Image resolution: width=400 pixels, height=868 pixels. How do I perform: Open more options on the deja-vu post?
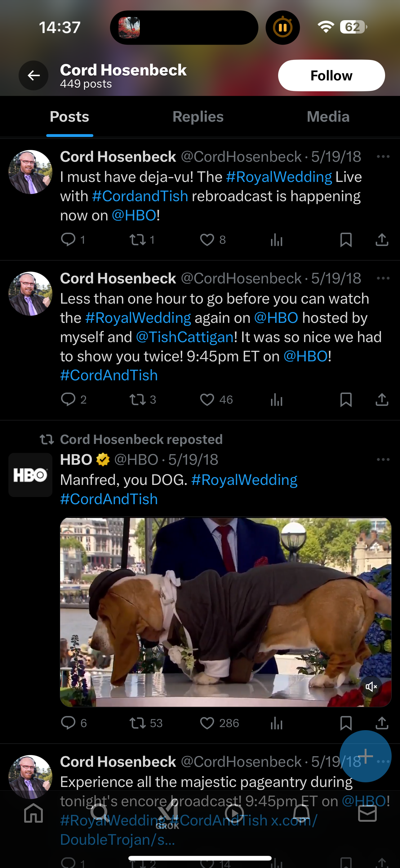point(383,157)
